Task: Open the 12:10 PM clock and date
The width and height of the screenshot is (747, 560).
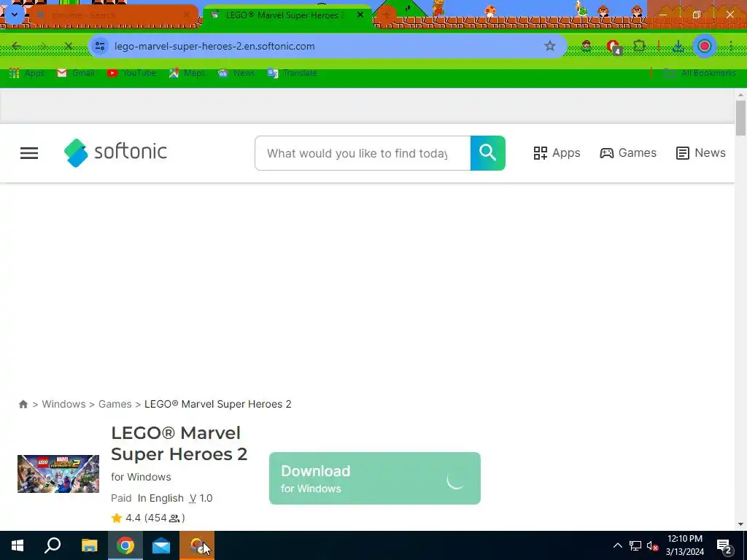Action: click(684, 545)
